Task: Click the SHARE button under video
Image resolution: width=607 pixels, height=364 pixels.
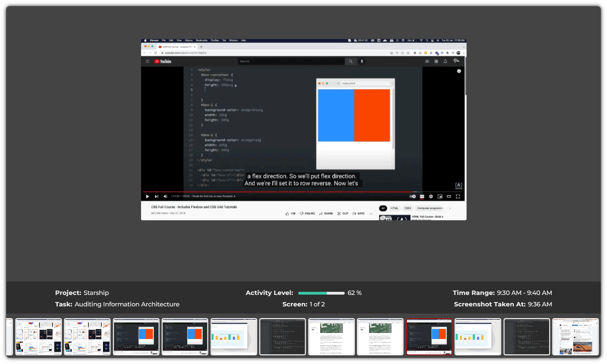Action: pyautogui.click(x=326, y=213)
